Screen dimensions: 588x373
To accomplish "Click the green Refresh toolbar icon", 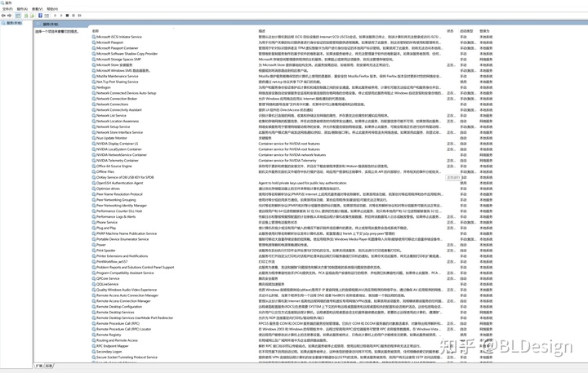I will point(26,16).
